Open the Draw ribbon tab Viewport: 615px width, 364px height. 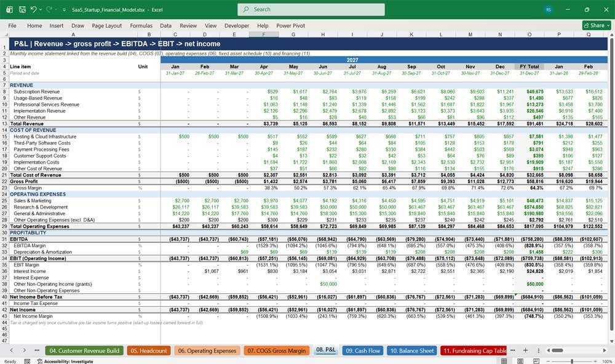coord(77,25)
